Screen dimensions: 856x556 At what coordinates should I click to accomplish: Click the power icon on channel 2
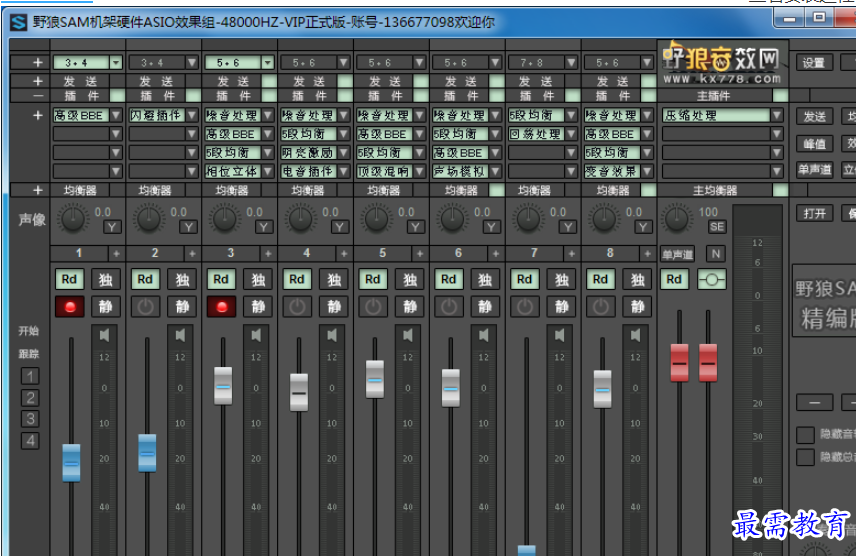pyautogui.click(x=146, y=307)
